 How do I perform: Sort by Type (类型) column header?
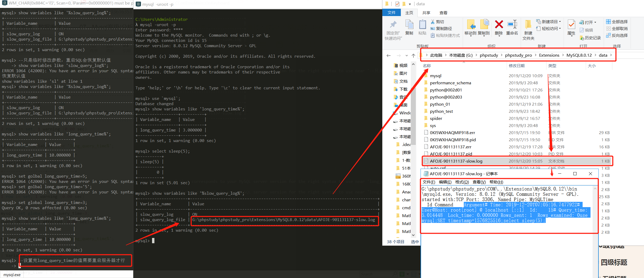[x=552, y=66]
